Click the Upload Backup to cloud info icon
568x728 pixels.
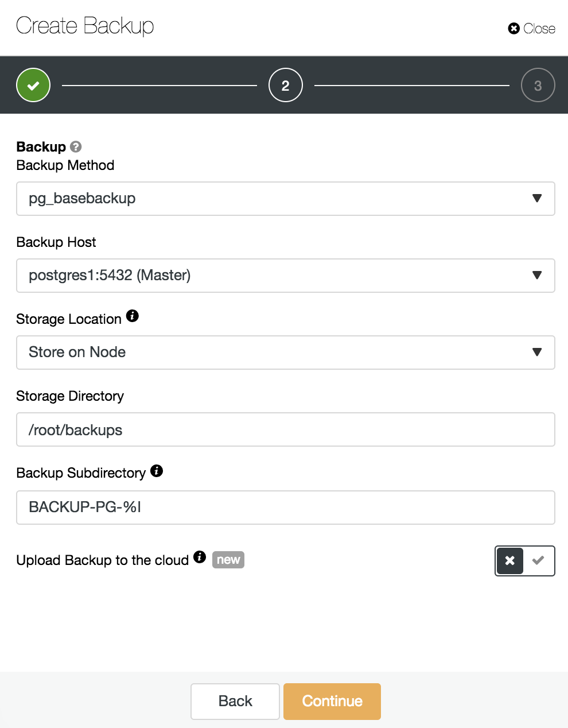click(x=200, y=557)
